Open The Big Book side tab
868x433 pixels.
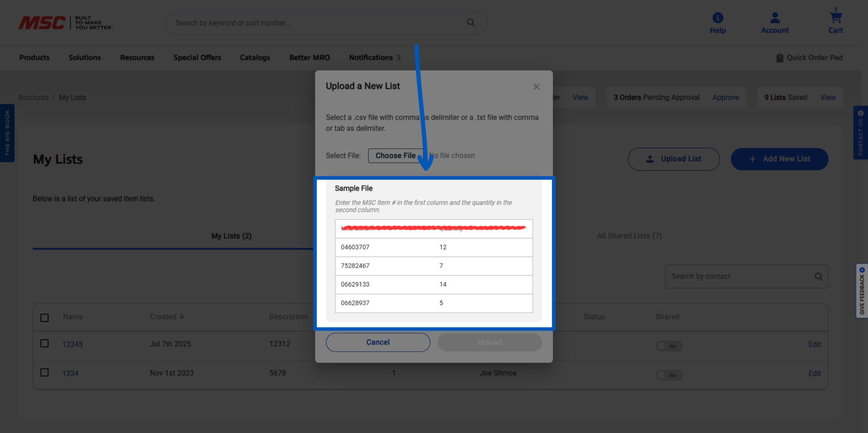point(7,133)
